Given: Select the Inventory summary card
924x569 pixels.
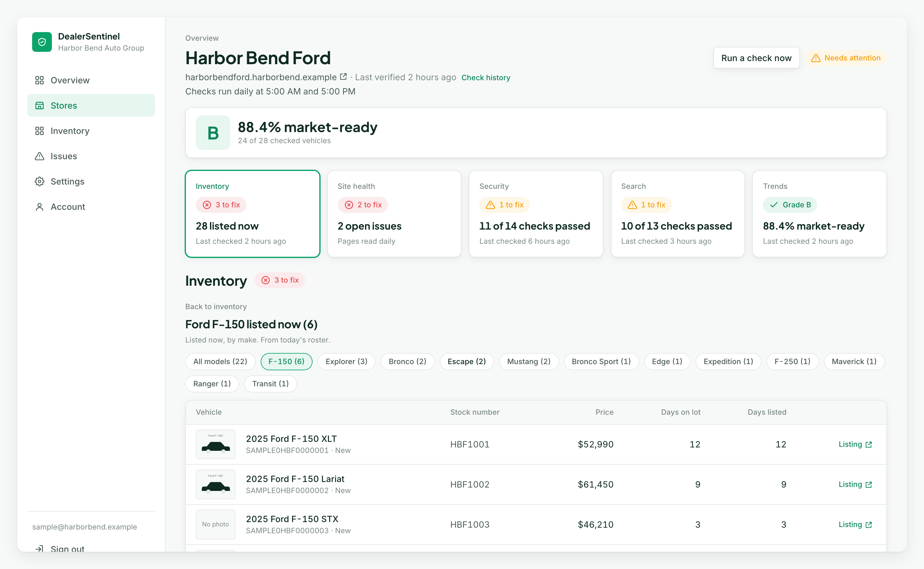Looking at the screenshot, I should [252, 214].
